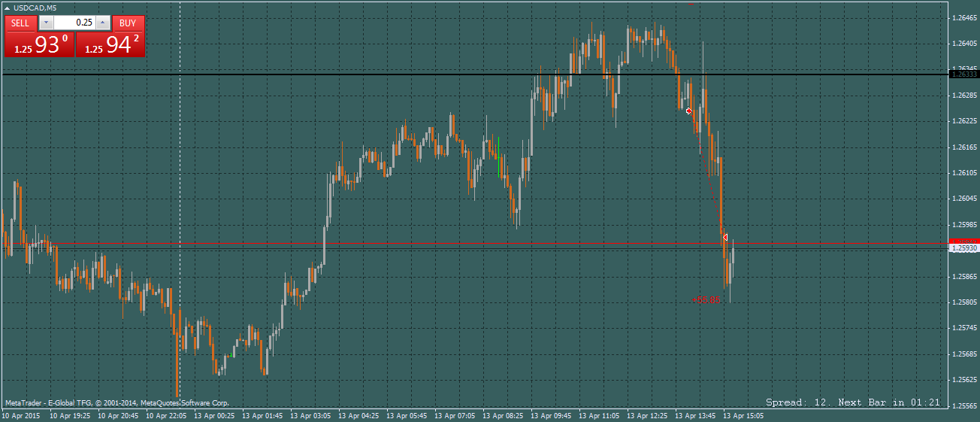
Task: Click the '13 Apr 15:05' time axis label
Action: 743,415
